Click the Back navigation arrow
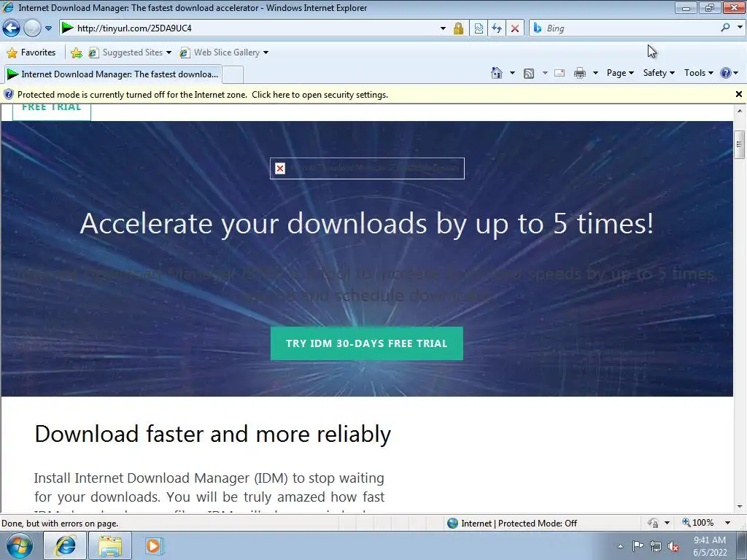747x560 pixels. [12, 28]
